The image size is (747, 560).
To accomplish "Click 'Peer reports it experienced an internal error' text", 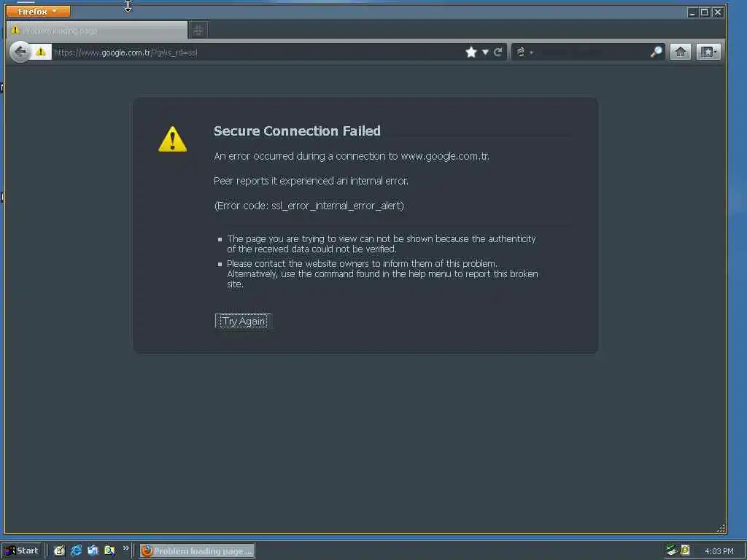I will (311, 181).
